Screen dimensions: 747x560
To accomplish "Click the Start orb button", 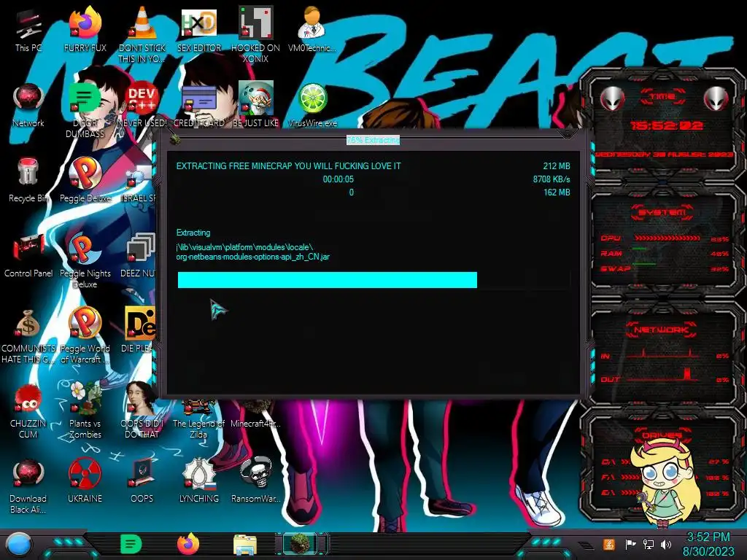I will [19, 545].
